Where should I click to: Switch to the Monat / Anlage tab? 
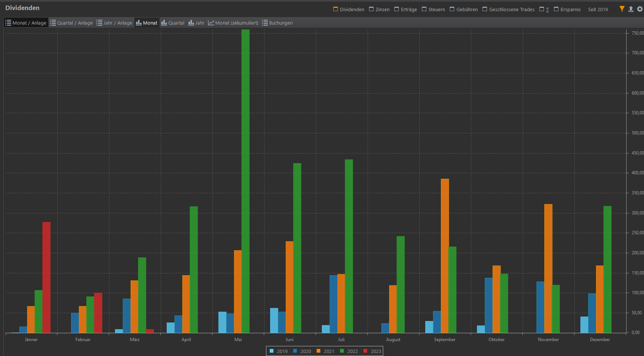(26, 23)
